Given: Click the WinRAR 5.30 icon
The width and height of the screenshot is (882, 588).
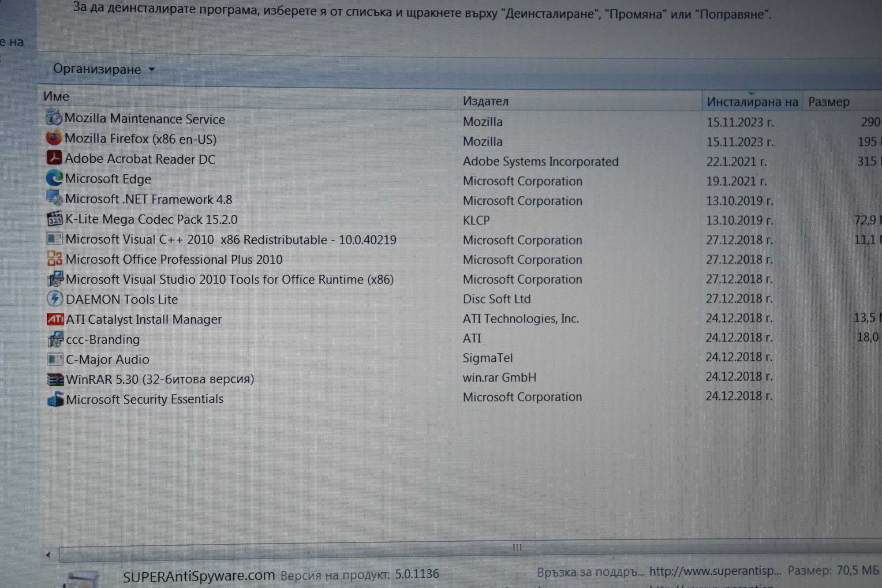Looking at the screenshot, I should (56, 379).
